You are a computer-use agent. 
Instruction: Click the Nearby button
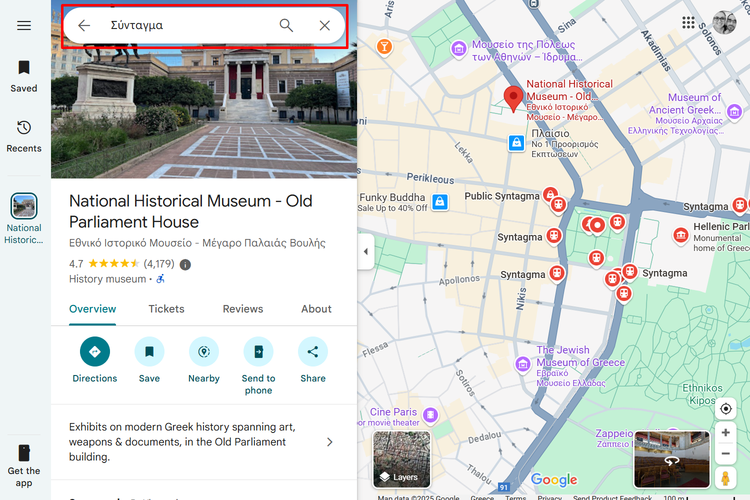click(204, 360)
